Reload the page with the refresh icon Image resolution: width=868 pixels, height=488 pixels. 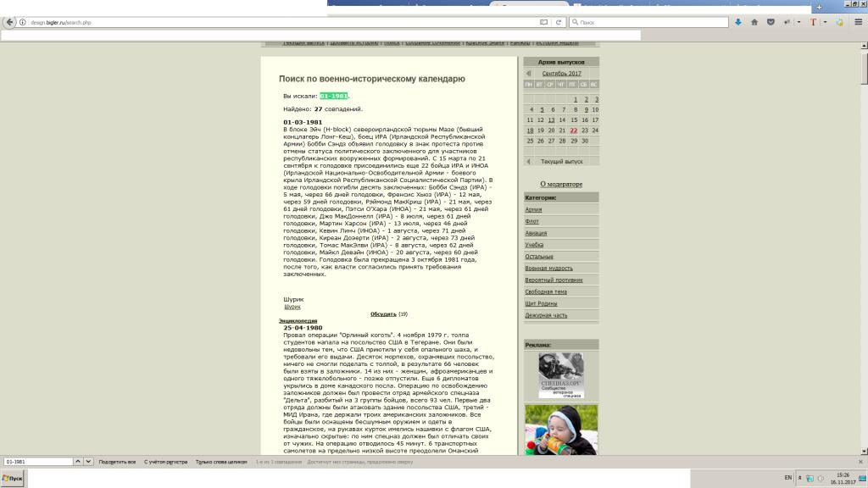[559, 22]
